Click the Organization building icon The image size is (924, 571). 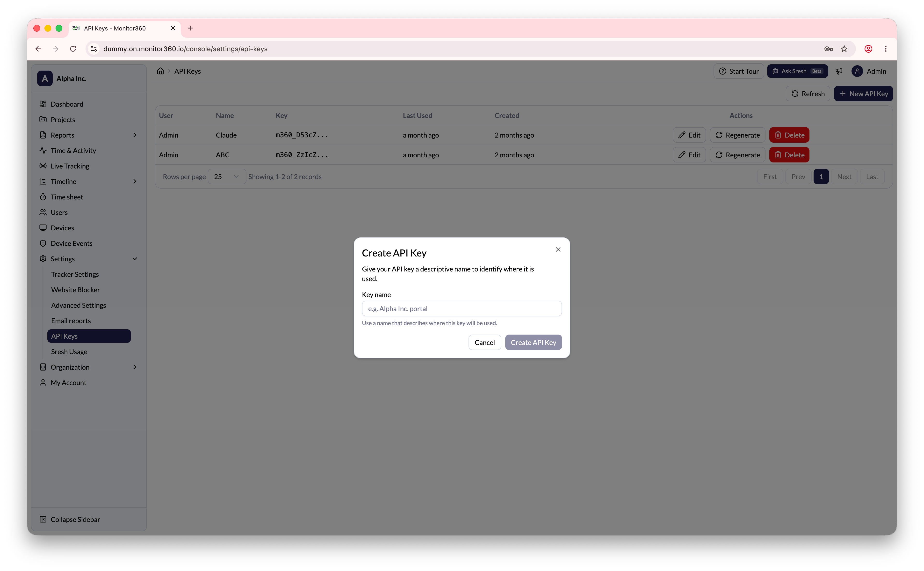(43, 367)
